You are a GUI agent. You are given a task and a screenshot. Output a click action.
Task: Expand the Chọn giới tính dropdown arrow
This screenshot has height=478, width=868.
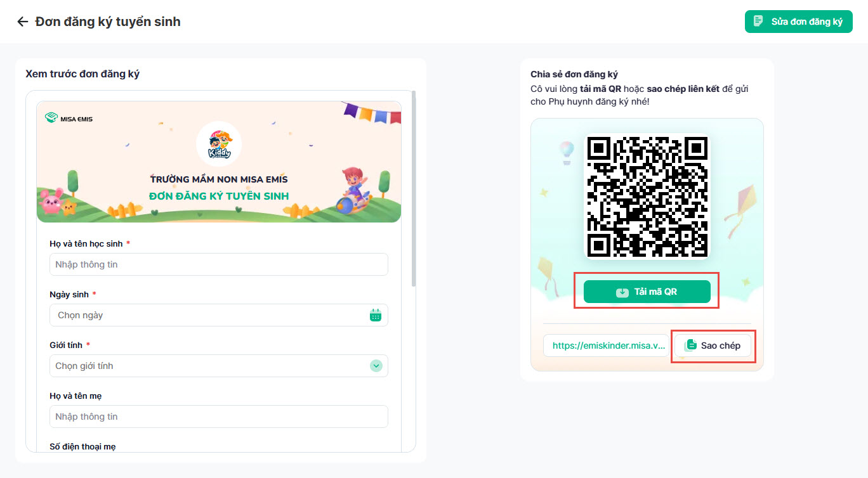(376, 366)
